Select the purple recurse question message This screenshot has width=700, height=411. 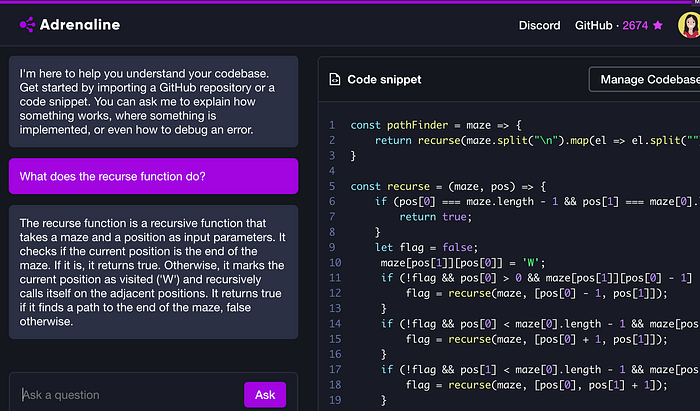pos(153,177)
